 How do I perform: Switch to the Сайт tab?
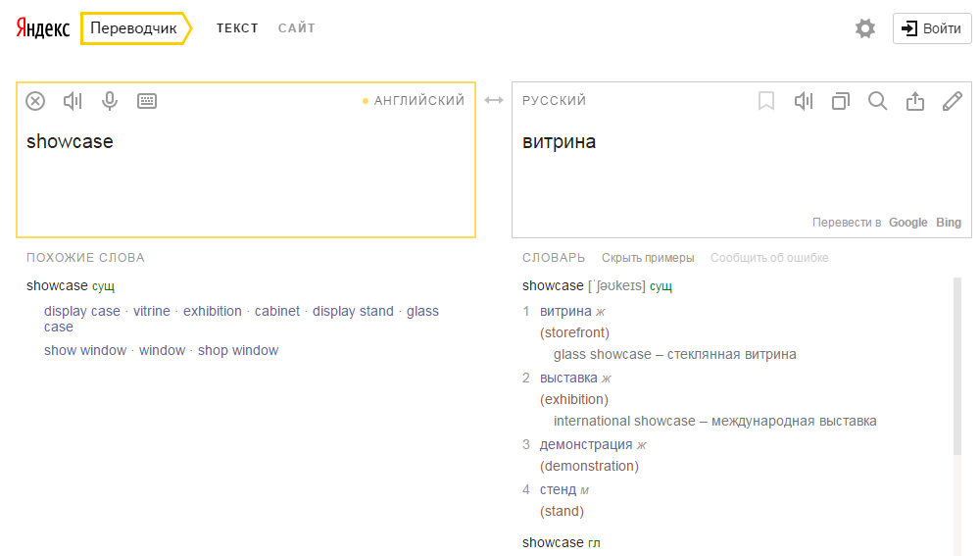point(296,28)
